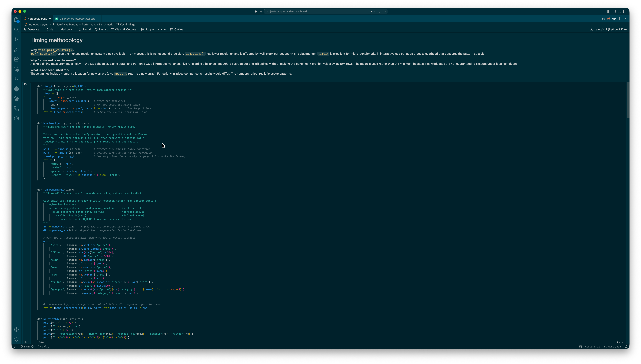
Task: Open the Remote Explorer view
Action: click(x=17, y=69)
